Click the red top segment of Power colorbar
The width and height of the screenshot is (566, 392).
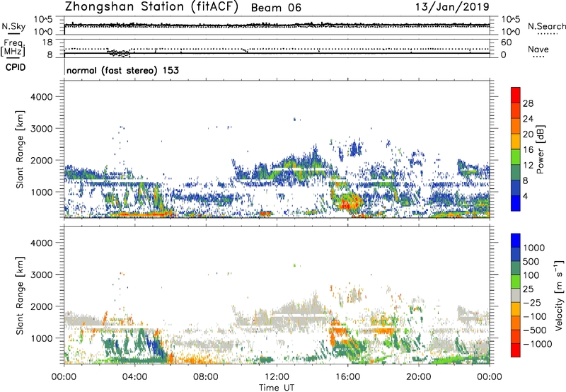[x=516, y=95]
